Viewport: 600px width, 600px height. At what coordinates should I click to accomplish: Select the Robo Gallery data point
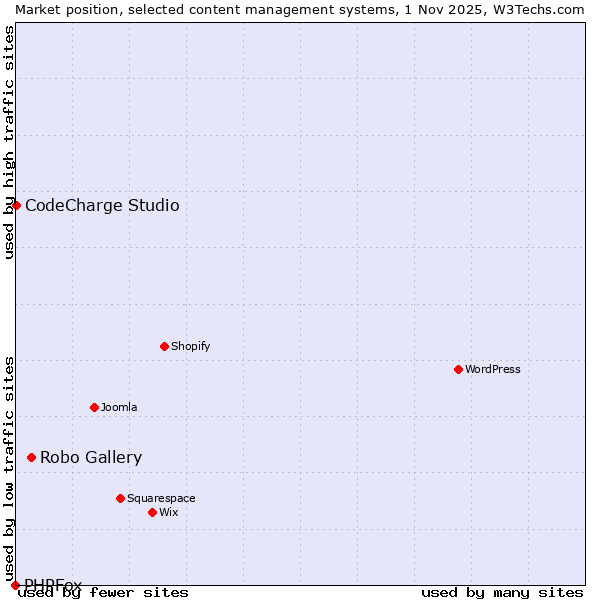coord(31,457)
